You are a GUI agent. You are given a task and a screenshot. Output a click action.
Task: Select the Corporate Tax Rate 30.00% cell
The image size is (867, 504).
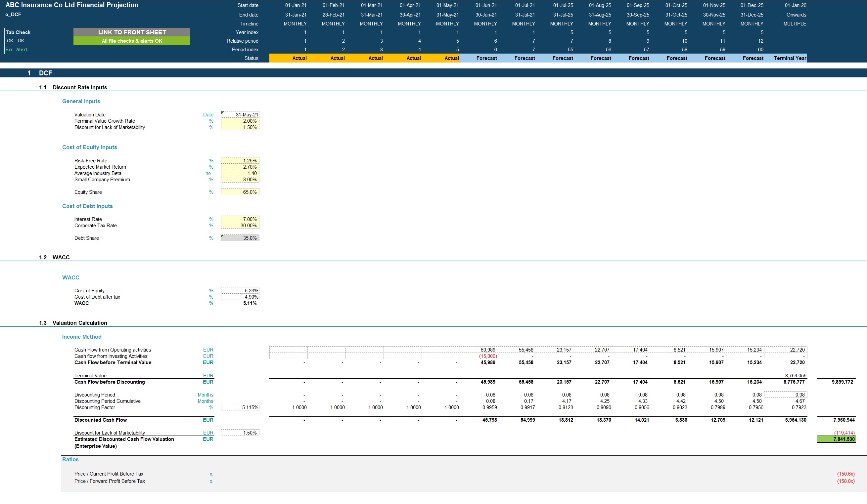[x=241, y=225]
